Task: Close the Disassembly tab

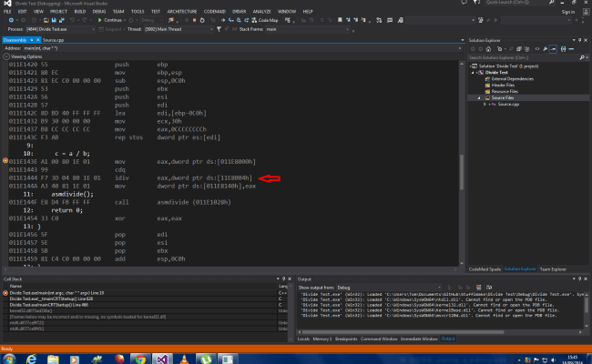Action: tap(37, 40)
